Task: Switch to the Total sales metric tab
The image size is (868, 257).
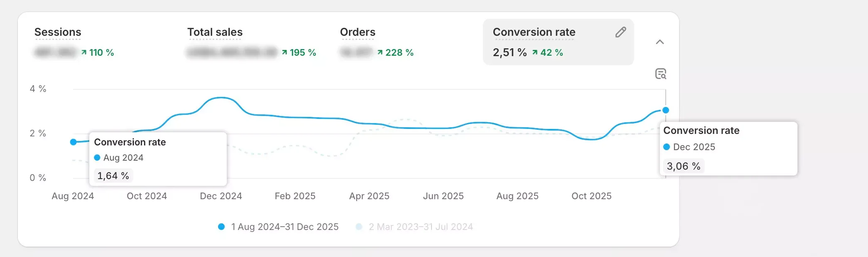Action: coord(215,32)
